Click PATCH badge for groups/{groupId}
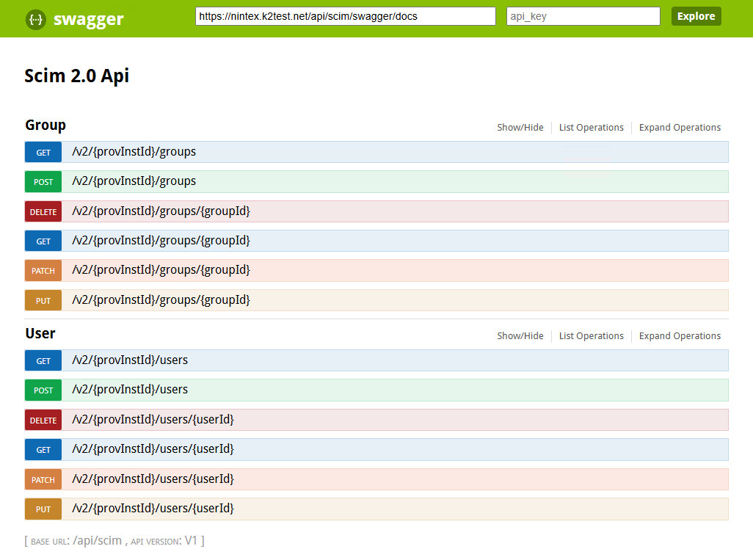This screenshot has width=753, height=560. 43,271
